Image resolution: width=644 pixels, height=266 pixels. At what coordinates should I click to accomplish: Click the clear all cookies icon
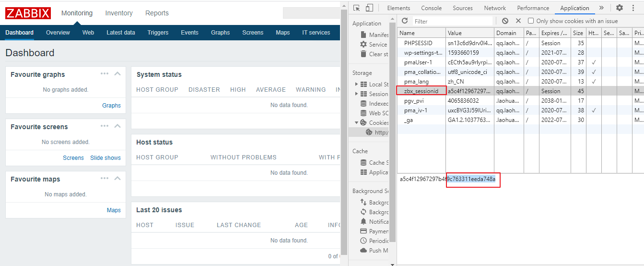pos(505,21)
